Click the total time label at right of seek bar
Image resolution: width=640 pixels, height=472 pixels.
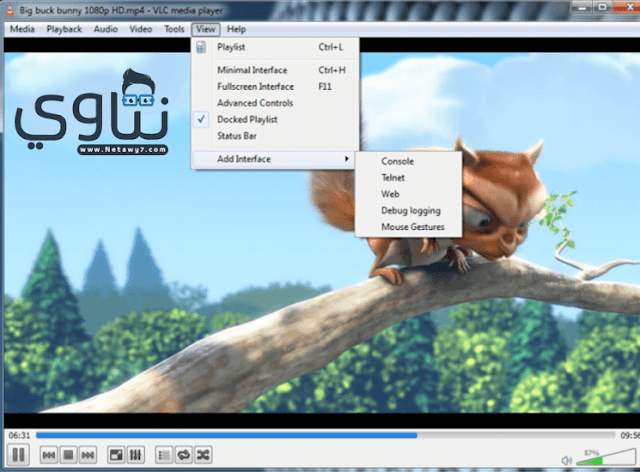click(x=630, y=436)
